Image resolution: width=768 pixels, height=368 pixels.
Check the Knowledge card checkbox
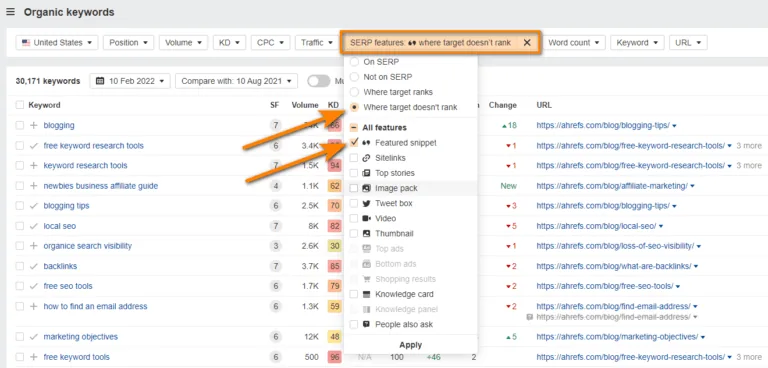point(354,294)
